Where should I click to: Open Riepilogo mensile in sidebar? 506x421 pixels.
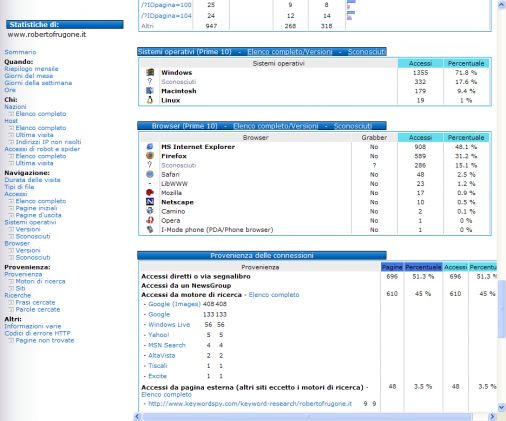31,69
